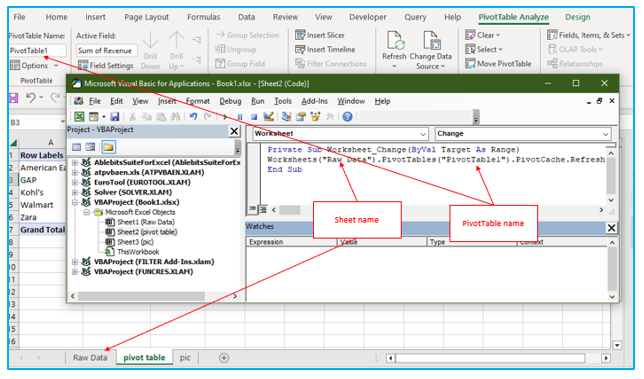Click View Object icon in Project panel

tap(90, 147)
